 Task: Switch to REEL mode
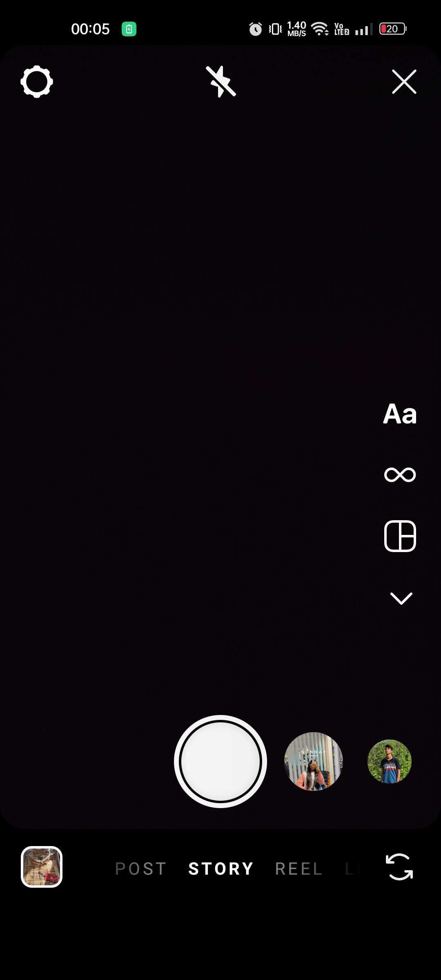[x=299, y=869]
